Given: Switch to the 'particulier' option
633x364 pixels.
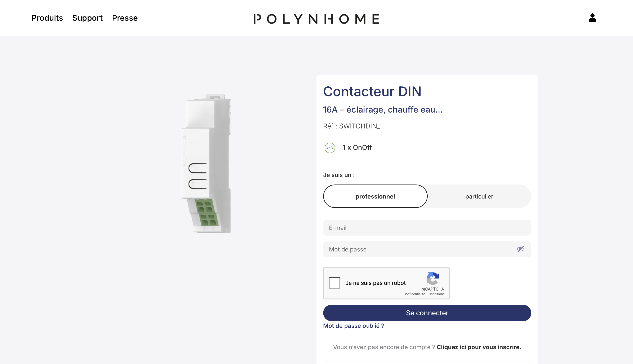Looking at the screenshot, I should [479, 196].
